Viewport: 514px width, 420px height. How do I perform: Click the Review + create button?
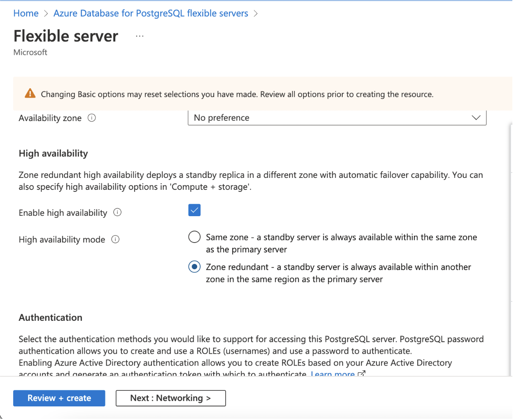[59, 398]
